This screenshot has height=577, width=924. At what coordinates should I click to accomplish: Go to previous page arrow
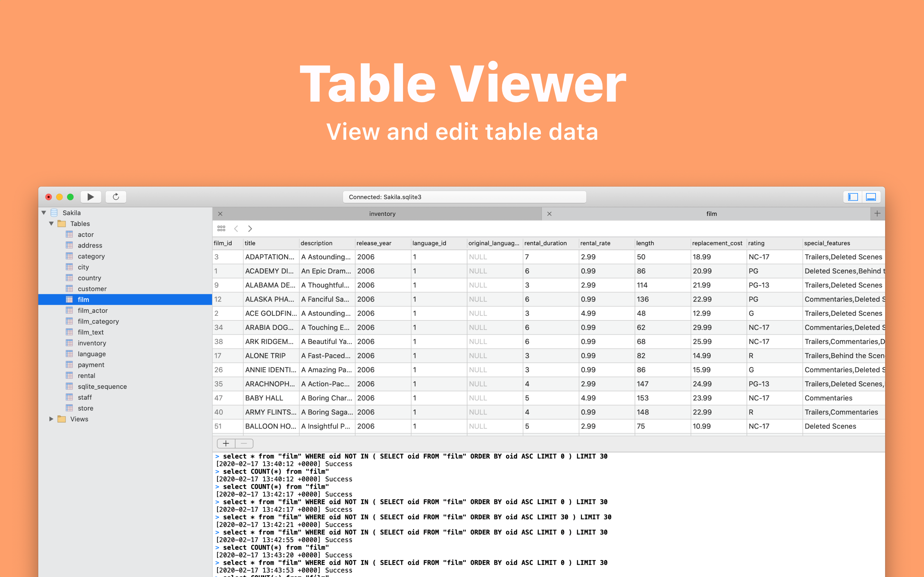236,229
